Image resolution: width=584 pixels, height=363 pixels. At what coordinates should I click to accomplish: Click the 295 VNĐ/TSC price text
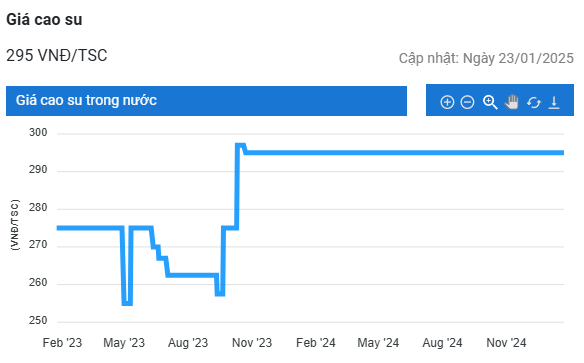coord(57,55)
